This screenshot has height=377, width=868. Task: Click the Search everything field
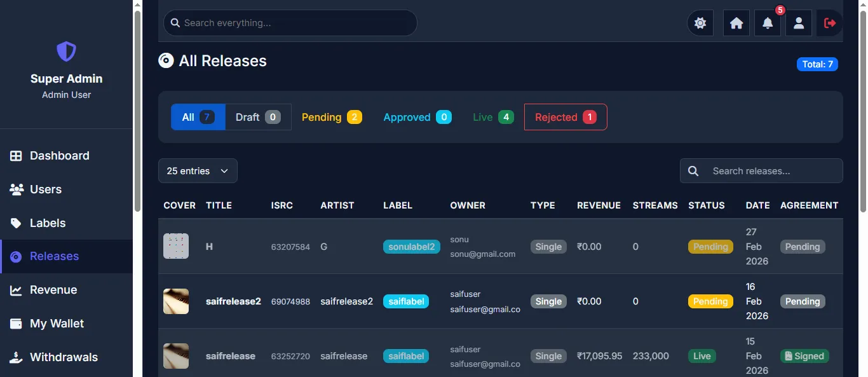point(290,23)
